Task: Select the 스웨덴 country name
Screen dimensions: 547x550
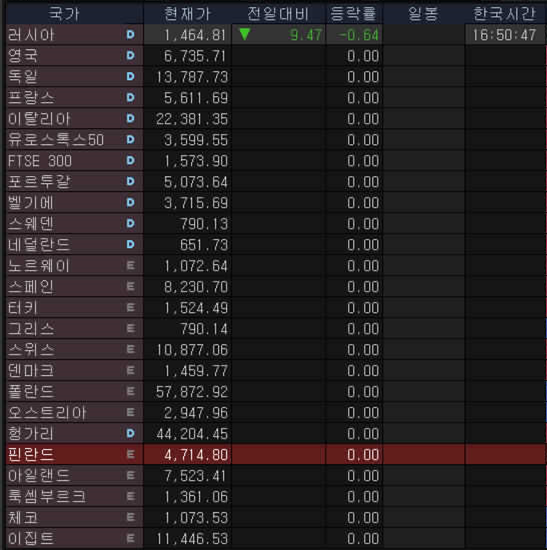Action: (31, 224)
